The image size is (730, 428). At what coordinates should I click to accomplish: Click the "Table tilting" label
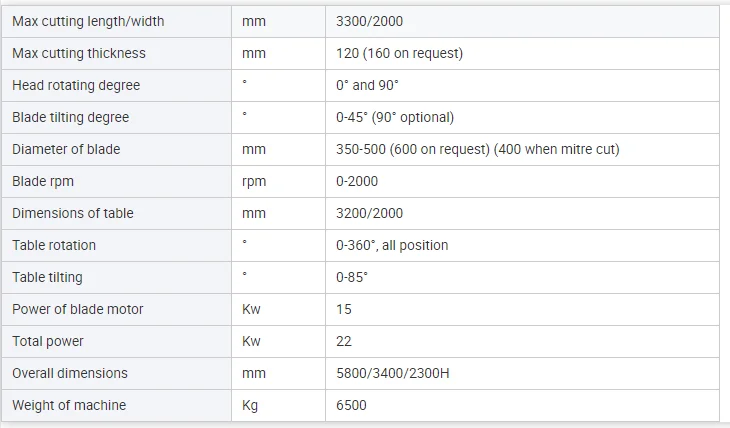(x=47, y=277)
